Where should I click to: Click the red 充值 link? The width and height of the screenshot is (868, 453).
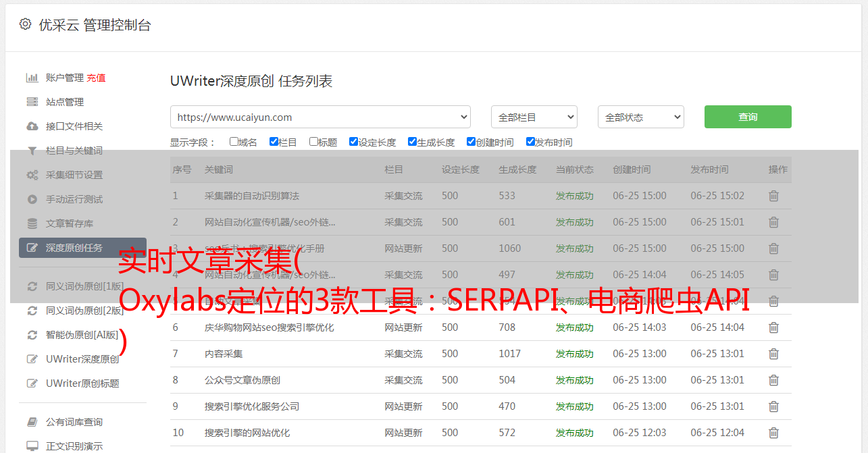(x=96, y=78)
